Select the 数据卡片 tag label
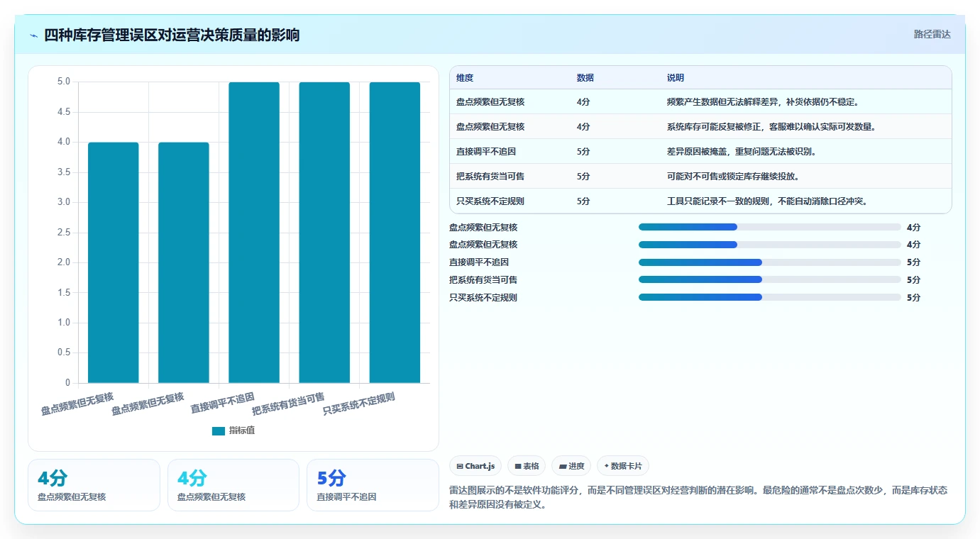 [x=626, y=467]
